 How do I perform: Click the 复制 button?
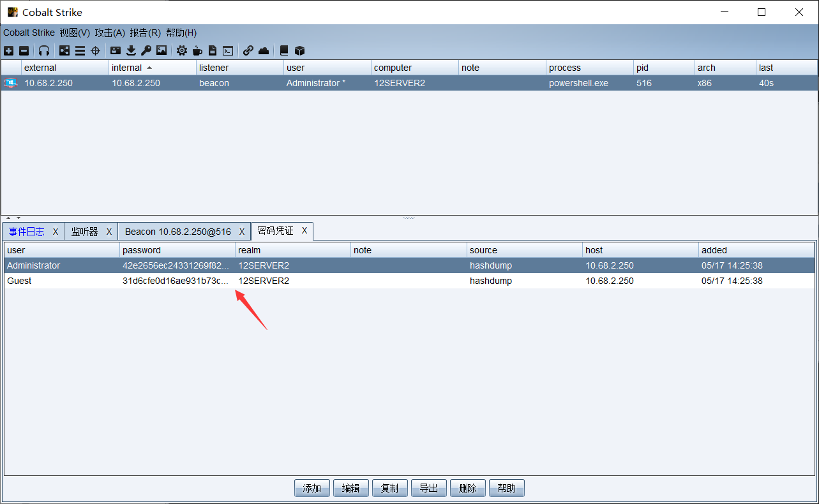tap(390, 488)
